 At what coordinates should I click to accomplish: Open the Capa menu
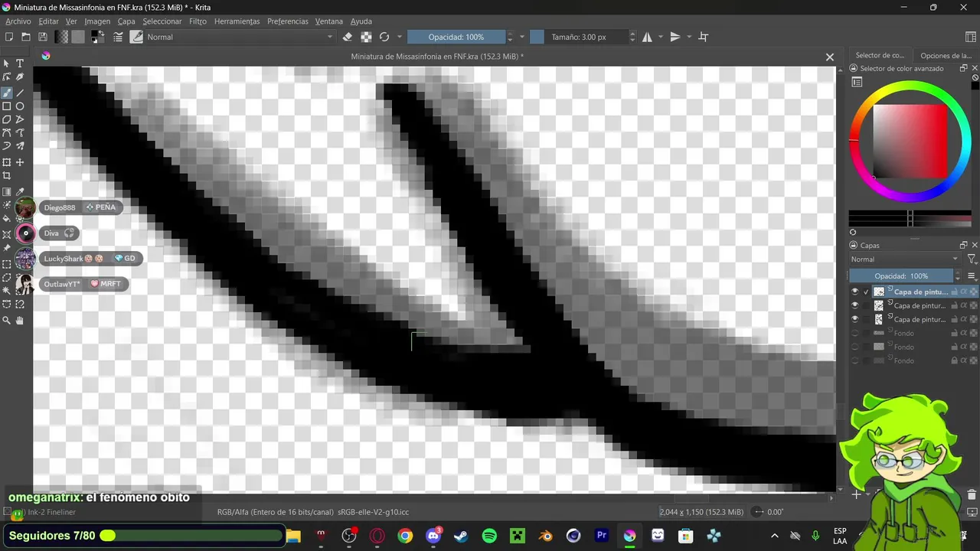(126, 21)
